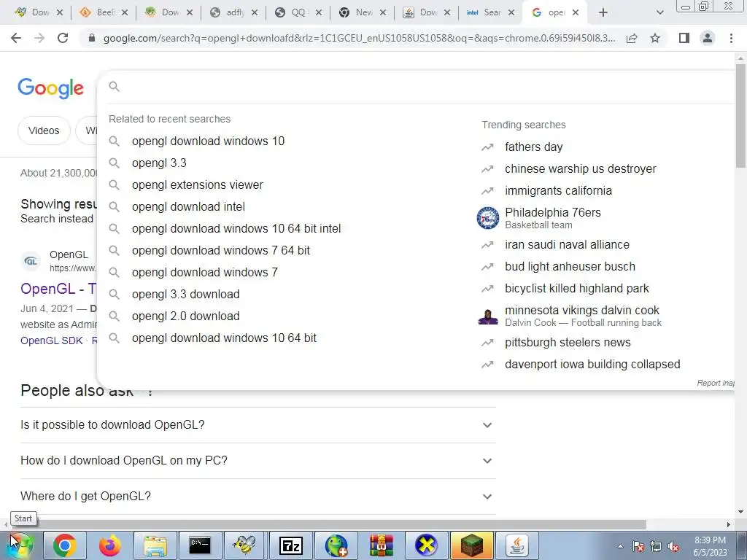Open a new tab with the plus button
747x560 pixels.
pos(603,12)
